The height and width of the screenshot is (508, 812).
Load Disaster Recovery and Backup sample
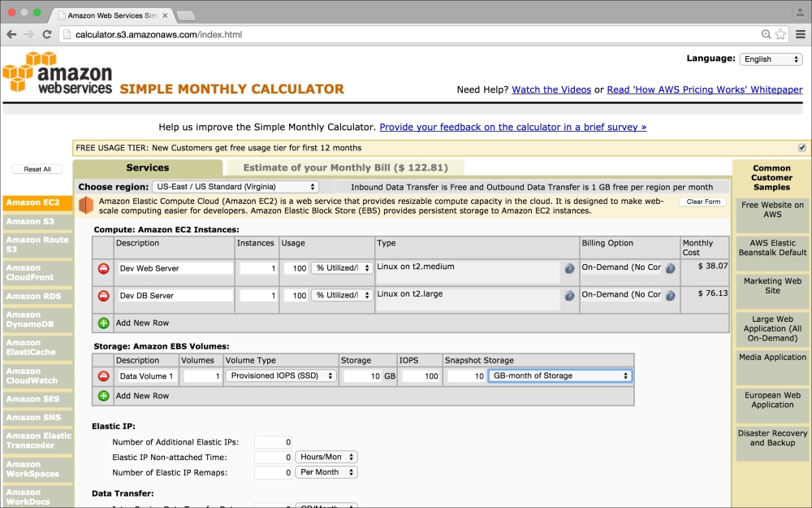click(x=772, y=443)
